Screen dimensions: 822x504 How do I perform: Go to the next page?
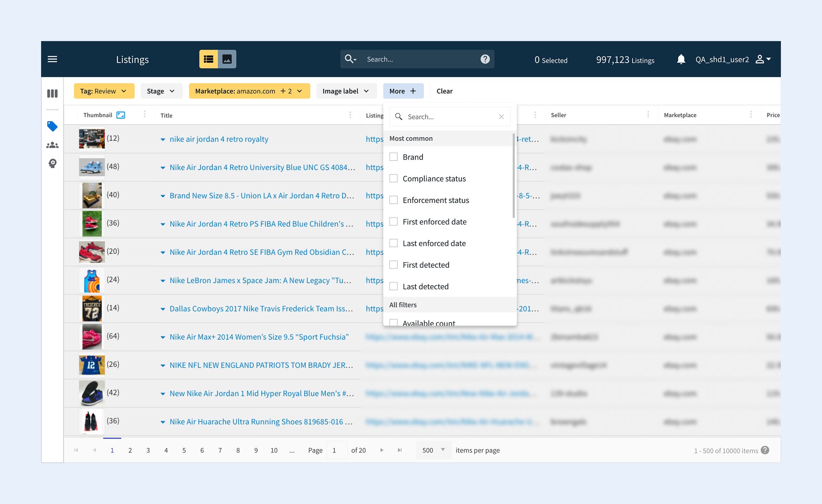382,450
